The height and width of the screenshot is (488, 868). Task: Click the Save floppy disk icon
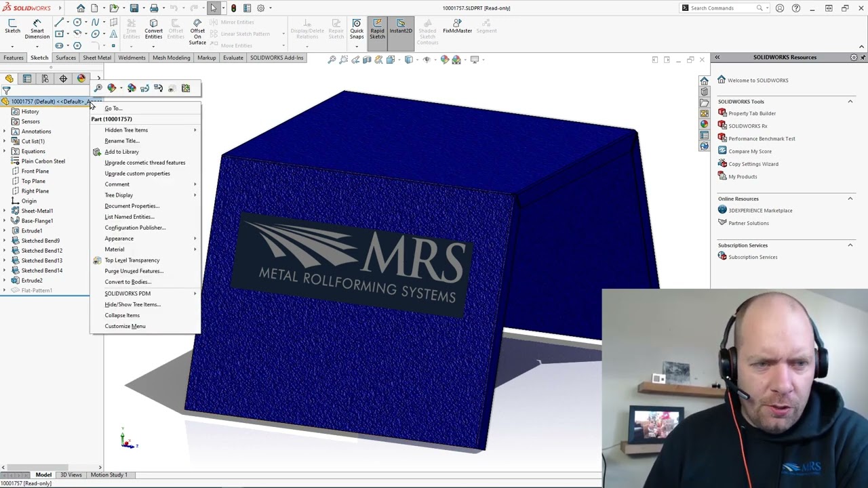tap(134, 8)
